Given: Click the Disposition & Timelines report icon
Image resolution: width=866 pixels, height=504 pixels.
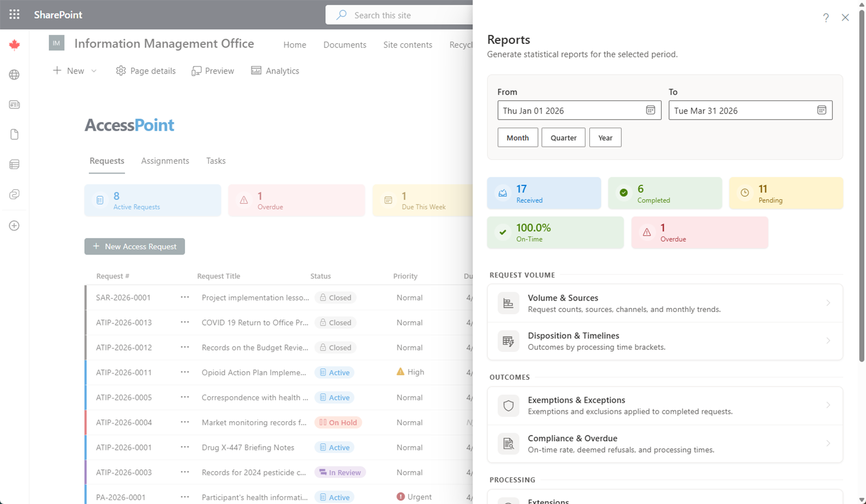Looking at the screenshot, I should click(x=508, y=341).
